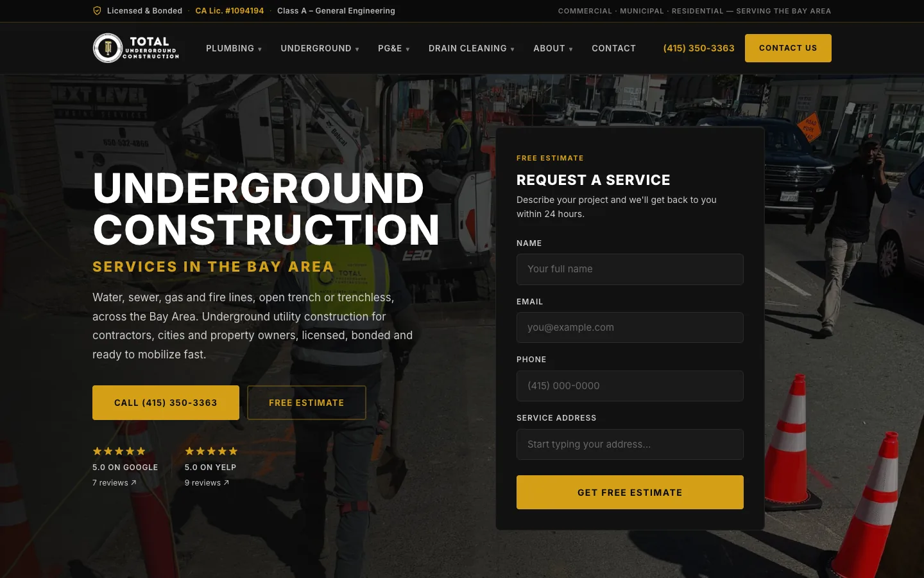Click the Request a Service heading
Screen dimensions: 924x578
594,180
